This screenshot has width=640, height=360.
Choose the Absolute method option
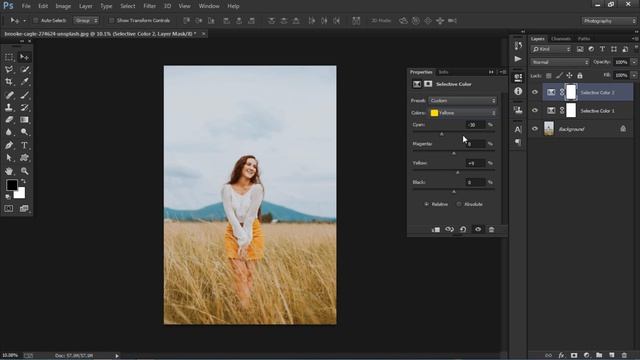(459, 204)
